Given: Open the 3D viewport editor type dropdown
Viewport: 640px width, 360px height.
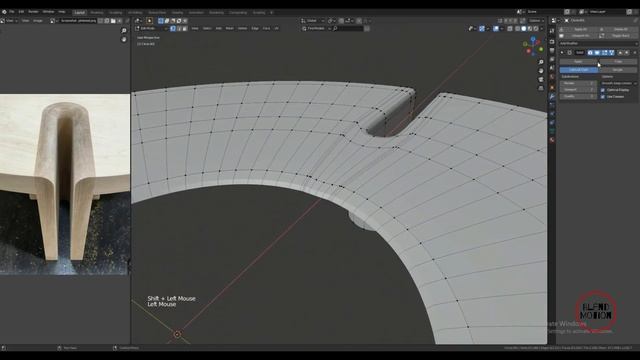Looking at the screenshot, I should coord(139,21).
